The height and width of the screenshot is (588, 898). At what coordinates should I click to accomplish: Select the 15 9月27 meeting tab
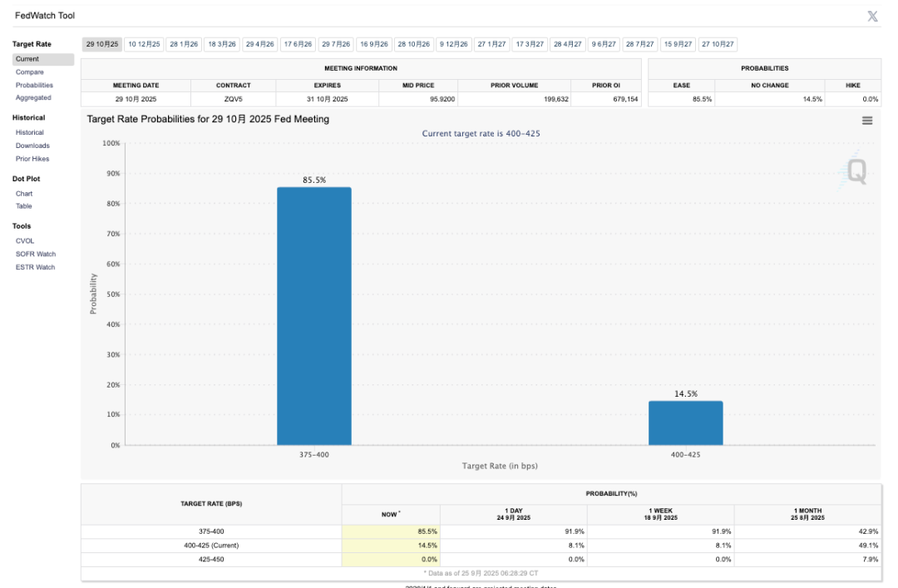(x=678, y=44)
